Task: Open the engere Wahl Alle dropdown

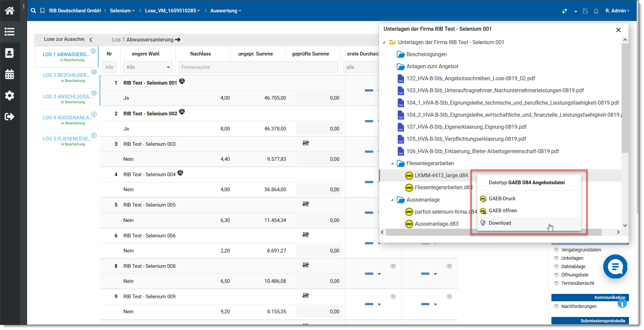Action: (x=148, y=67)
